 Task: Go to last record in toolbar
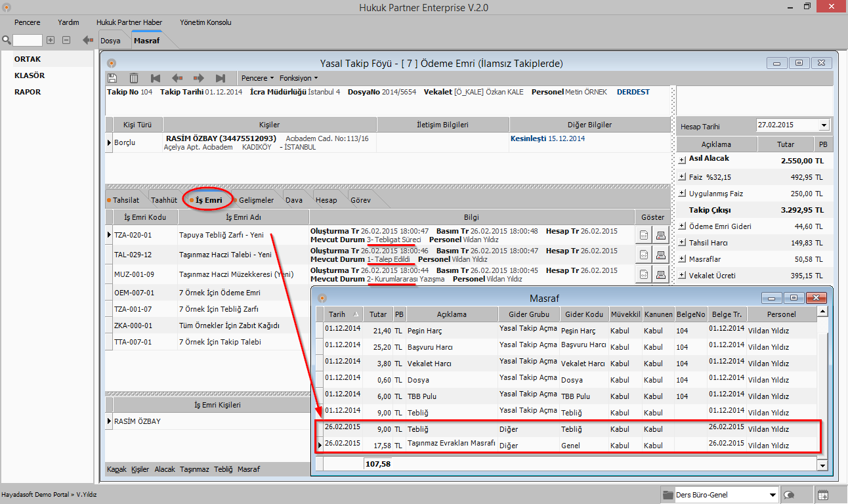(221, 78)
